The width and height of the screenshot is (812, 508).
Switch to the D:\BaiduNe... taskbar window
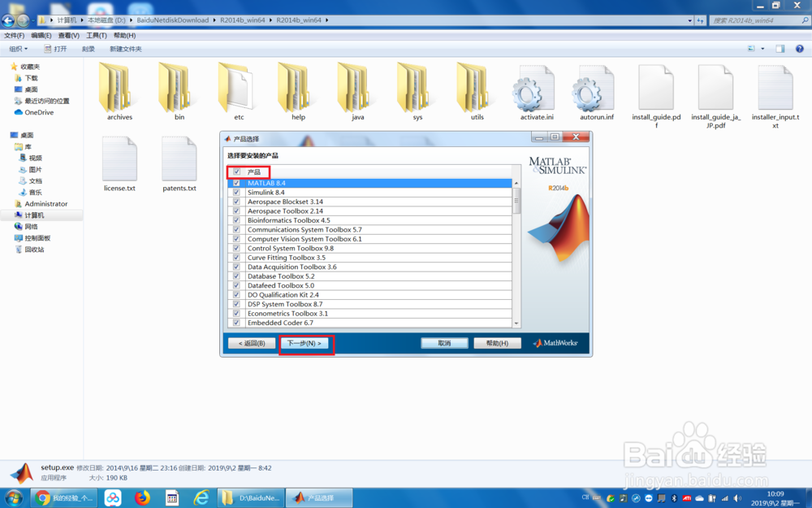click(251, 498)
